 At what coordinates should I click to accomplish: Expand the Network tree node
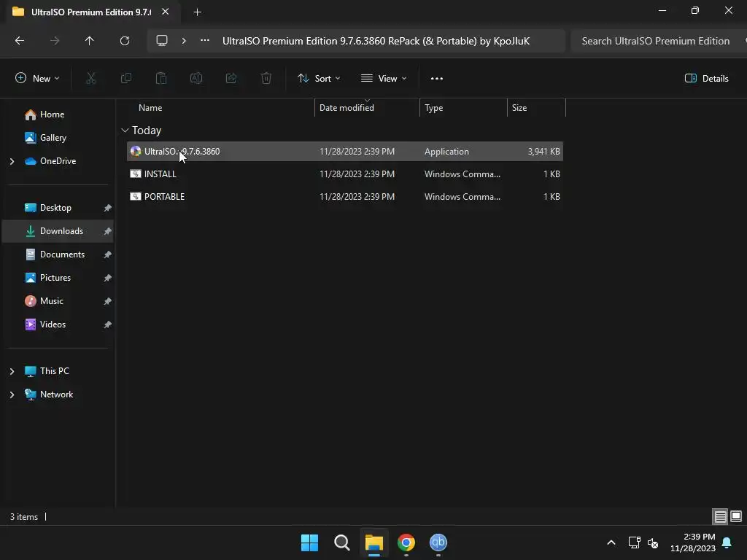(12, 394)
